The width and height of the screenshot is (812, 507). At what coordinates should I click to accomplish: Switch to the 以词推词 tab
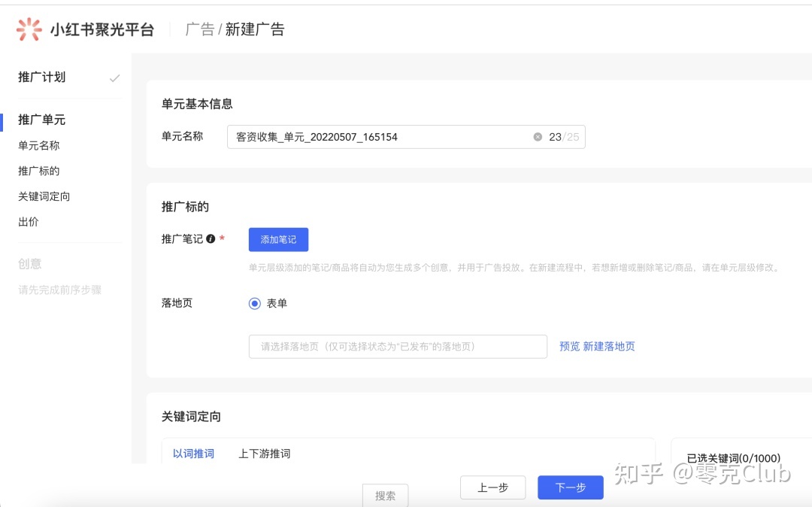[193, 453]
